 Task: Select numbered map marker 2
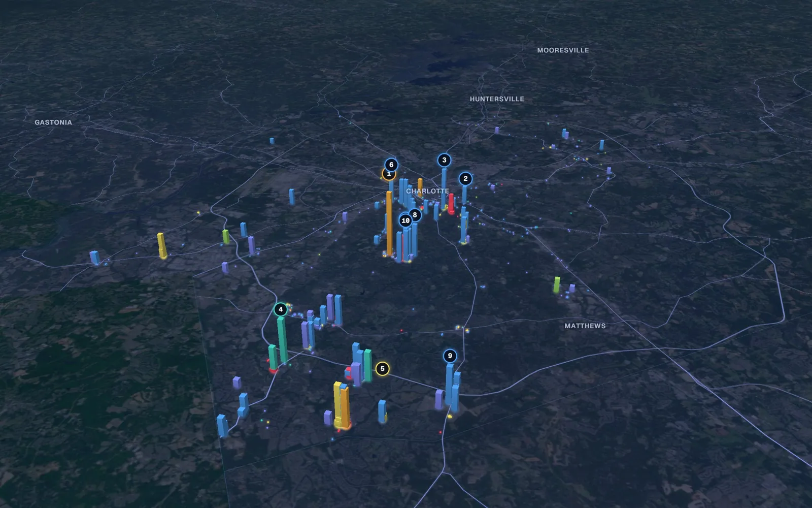tap(465, 179)
